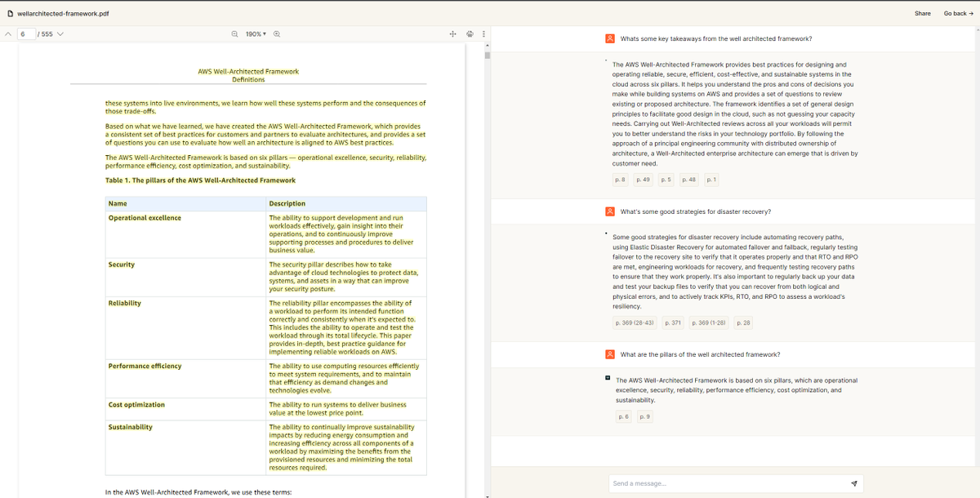Image resolution: width=980 pixels, height=498 pixels.
Task: Click the PDF vertical scrollbar thumb
Action: pyautogui.click(x=488, y=56)
